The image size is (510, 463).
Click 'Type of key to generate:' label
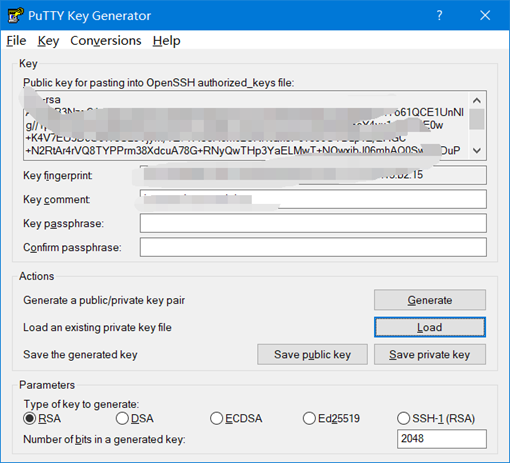(x=81, y=404)
